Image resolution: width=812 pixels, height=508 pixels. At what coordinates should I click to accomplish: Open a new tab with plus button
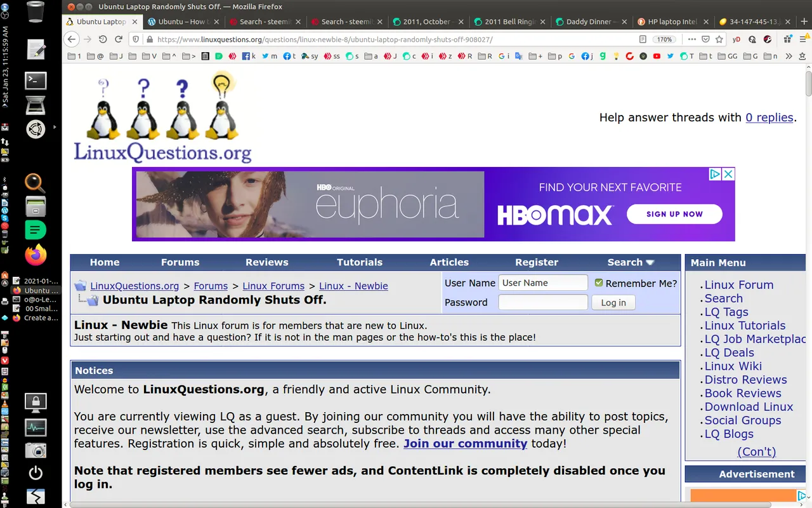[x=804, y=22]
